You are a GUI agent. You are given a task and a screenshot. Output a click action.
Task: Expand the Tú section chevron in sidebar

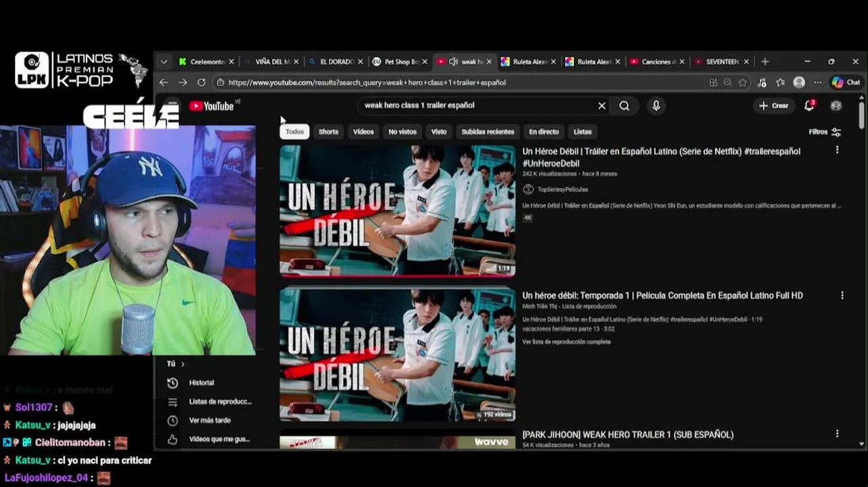[183, 364]
